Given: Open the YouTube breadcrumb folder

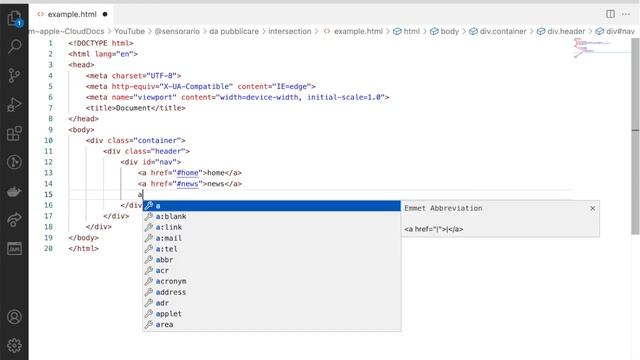Looking at the screenshot, I should click(129, 31).
